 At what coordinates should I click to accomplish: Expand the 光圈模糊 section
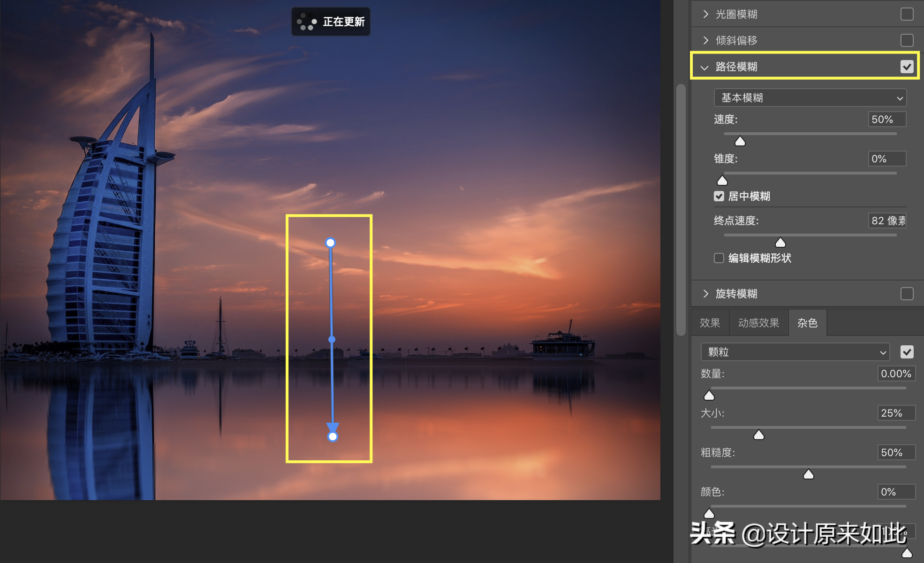click(x=705, y=14)
